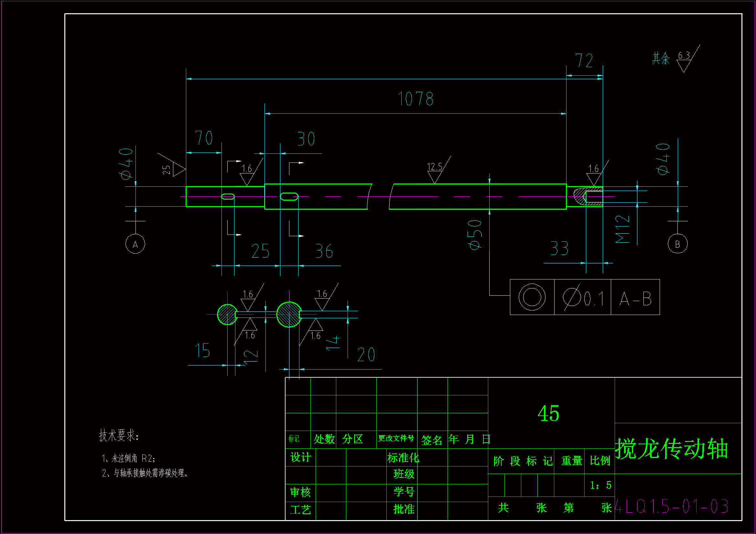Select the larger keyway slot near dimension 30
Screen dimensions: 756x534
[289, 197]
